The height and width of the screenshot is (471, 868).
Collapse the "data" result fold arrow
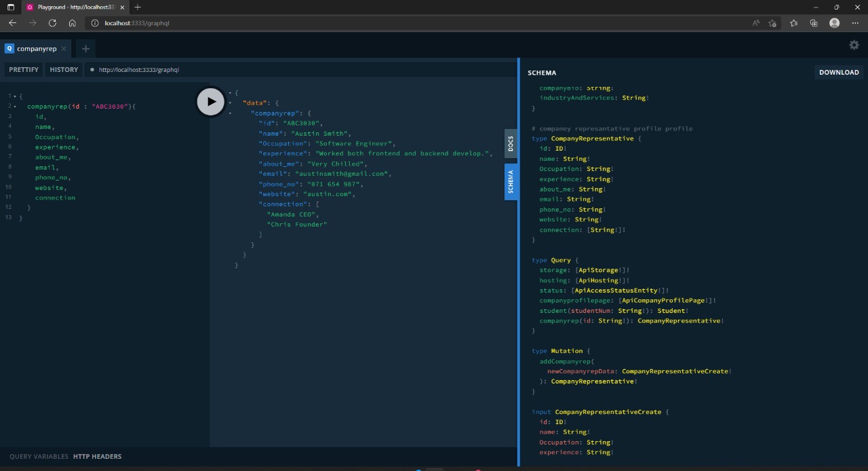230,103
